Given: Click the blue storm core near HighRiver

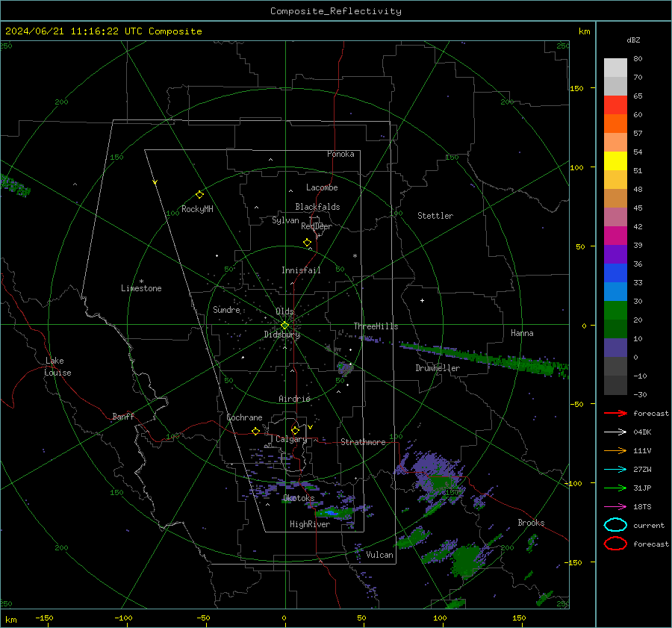Looking at the screenshot, I should [x=331, y=512].
